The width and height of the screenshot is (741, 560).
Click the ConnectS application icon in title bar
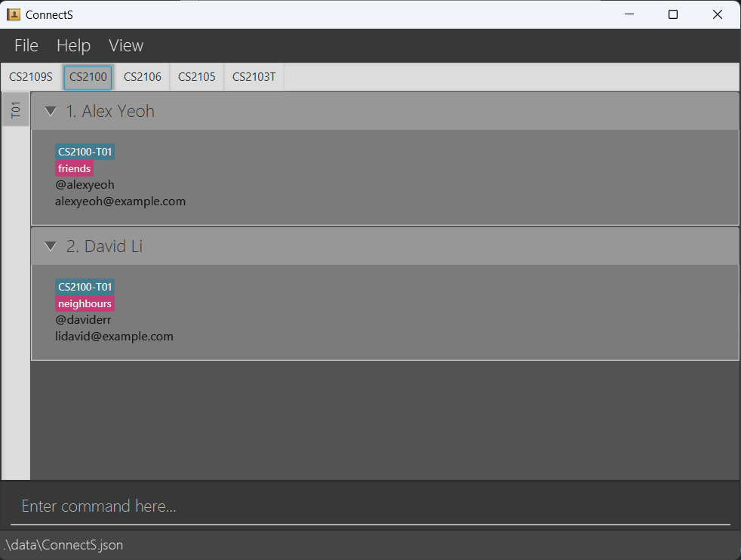13,14
